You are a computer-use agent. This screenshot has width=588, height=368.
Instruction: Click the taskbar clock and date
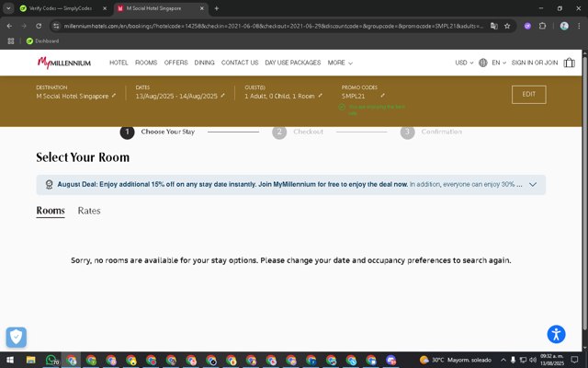[x=552, y=360]
